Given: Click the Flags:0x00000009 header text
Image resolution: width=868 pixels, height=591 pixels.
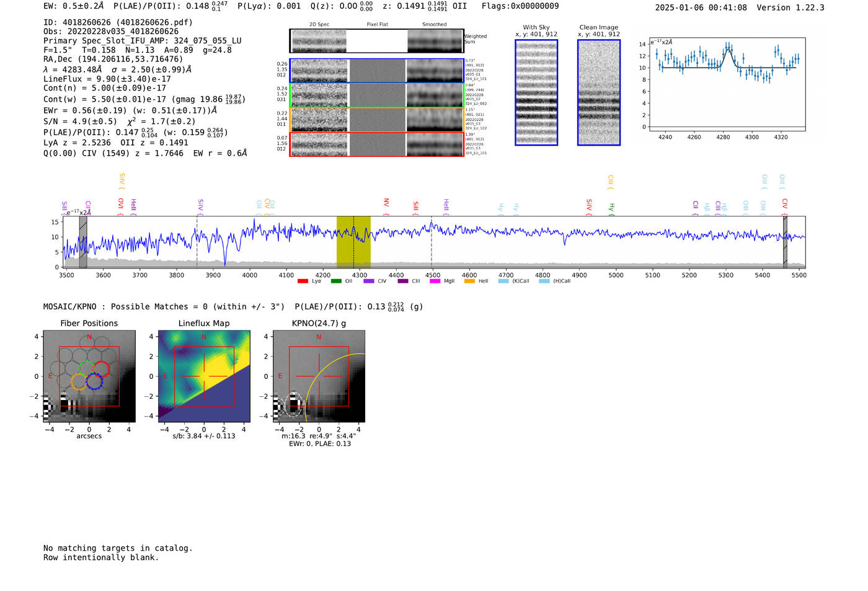Looking at the screenshot, I should 520,6.
